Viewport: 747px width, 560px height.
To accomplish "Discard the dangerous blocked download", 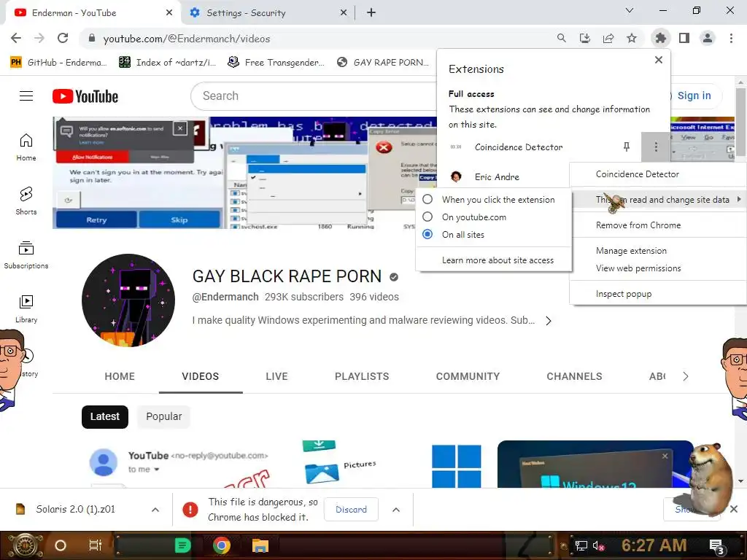I will tap(351, 510).
